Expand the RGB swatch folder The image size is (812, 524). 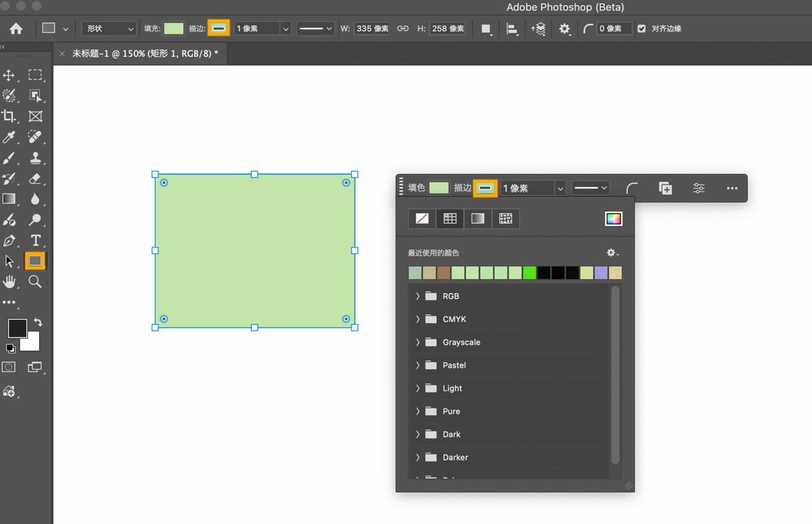coord(418,296)
